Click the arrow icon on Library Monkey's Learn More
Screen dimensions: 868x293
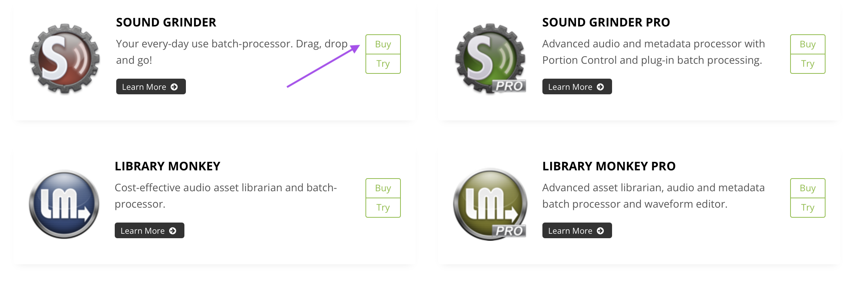click(x=172, y=230)
